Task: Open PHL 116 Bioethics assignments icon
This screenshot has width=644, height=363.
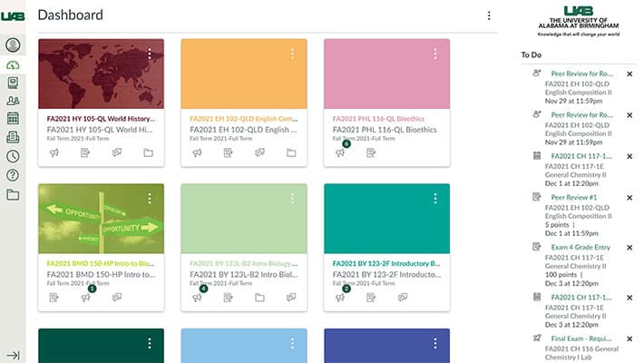Action: pos(371,153)
